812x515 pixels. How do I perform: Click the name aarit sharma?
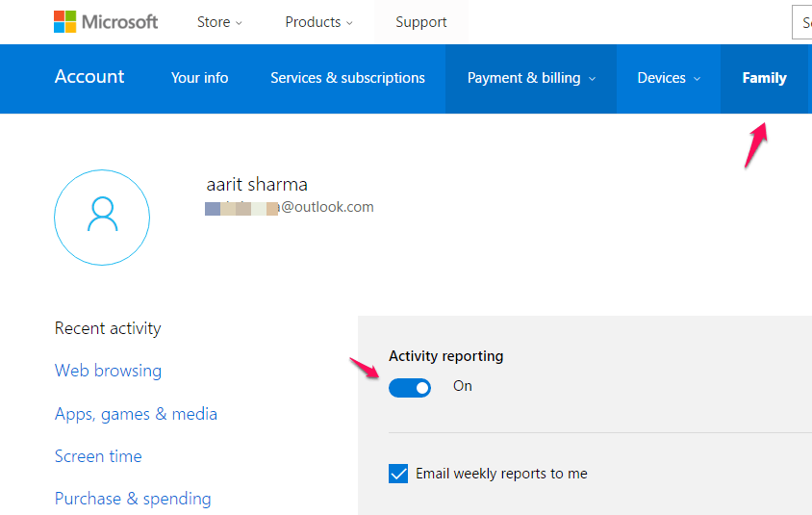click(x=257, y=185)
